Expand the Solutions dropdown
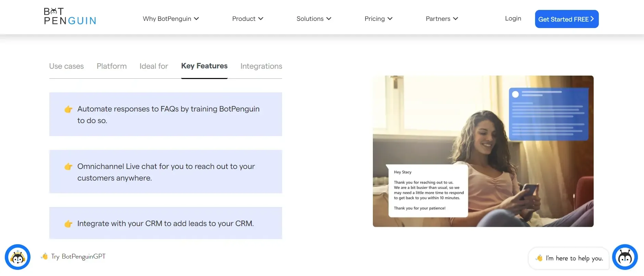 point(314,19)
